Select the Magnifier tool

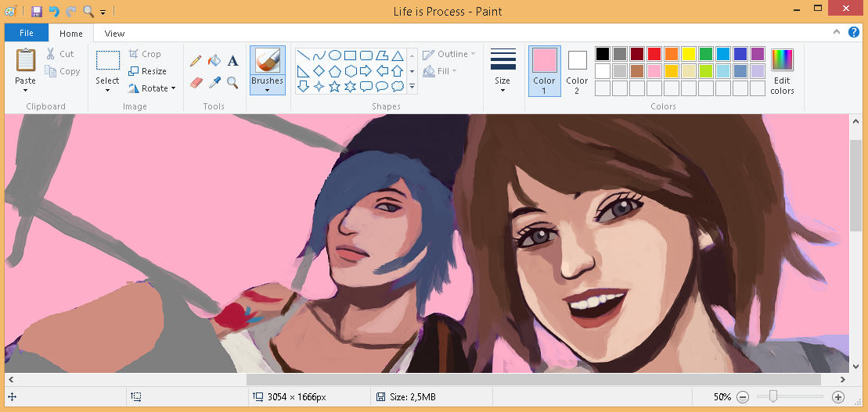point(232,82)
